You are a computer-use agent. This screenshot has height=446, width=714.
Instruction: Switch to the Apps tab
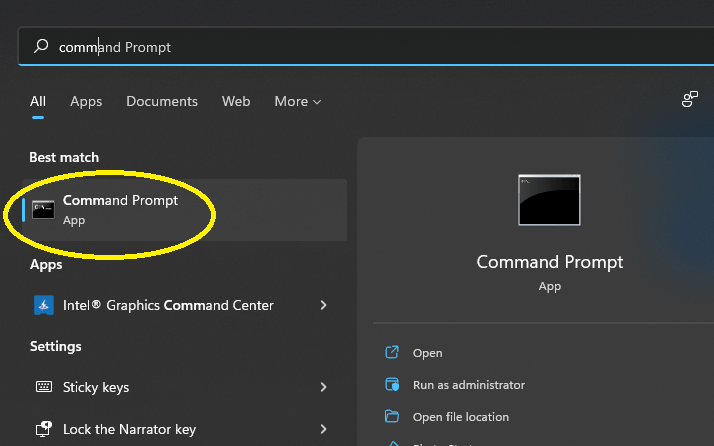[x=86, y=101]
